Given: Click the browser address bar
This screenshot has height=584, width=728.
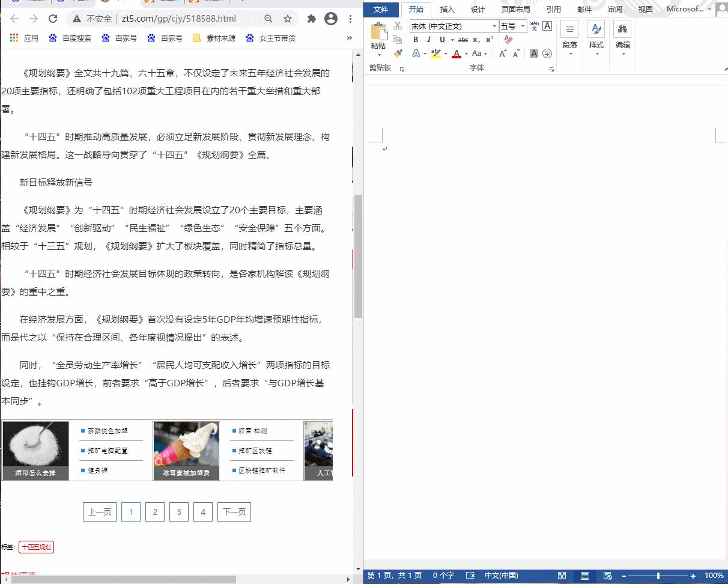Looking at the screenshot, I should 180,19.
